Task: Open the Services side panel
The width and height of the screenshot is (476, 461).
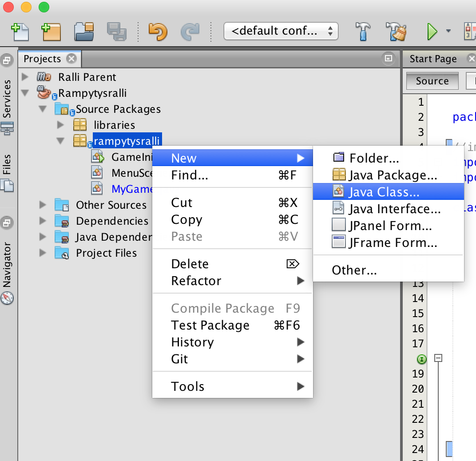Action: (x=7, y=99)
